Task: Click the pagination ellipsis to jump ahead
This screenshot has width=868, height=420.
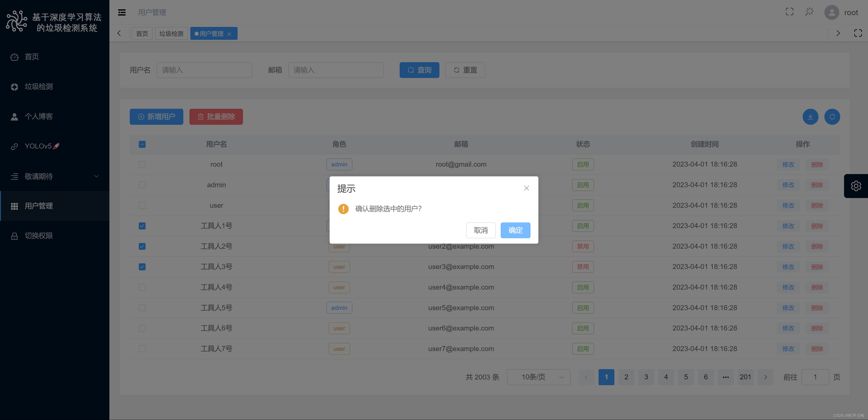Action: [725, 377]
